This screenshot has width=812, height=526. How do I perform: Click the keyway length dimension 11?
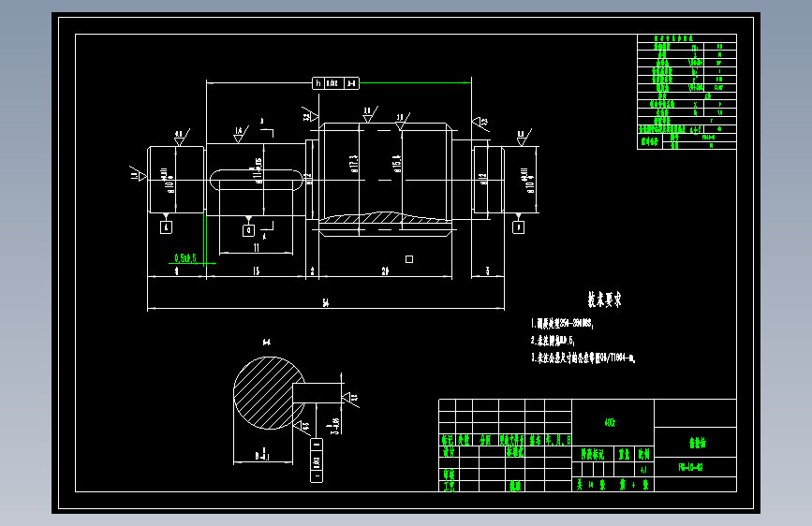tap(257, 248)
